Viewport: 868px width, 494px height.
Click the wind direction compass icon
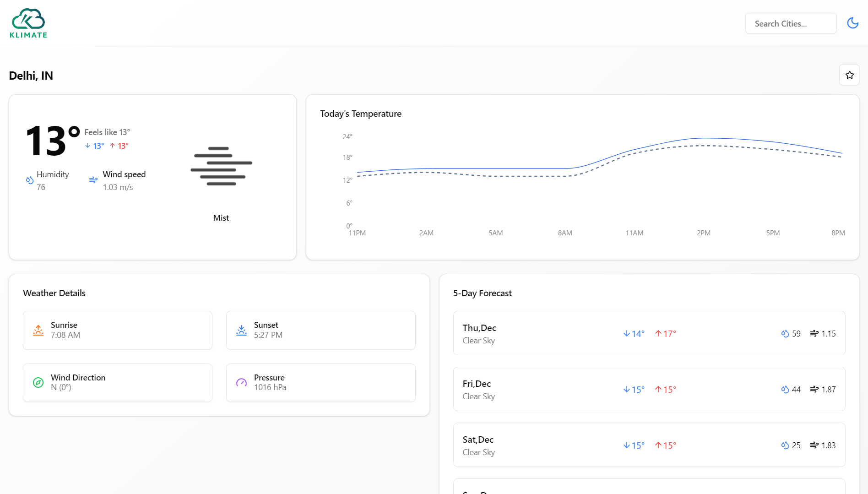click(38, 382)
